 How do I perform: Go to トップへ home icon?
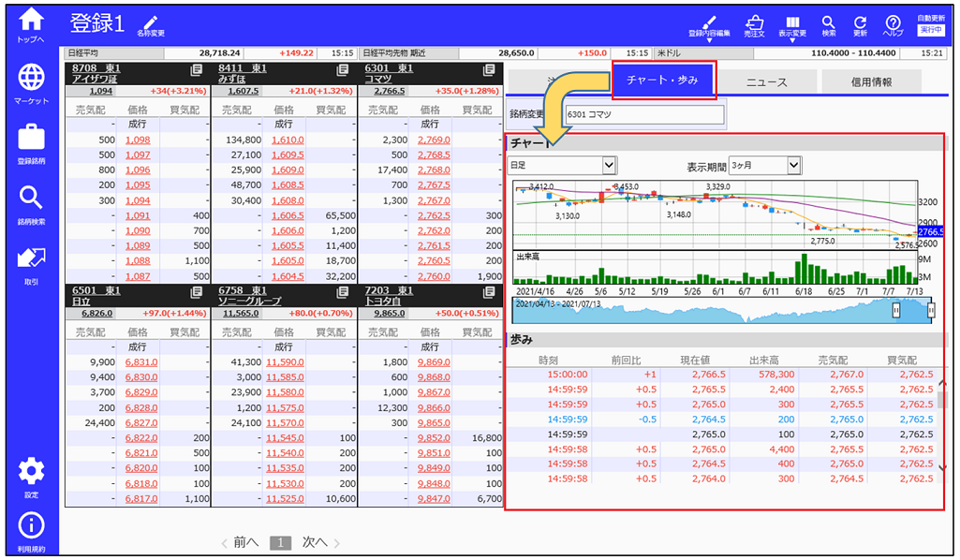click(31, 22)
